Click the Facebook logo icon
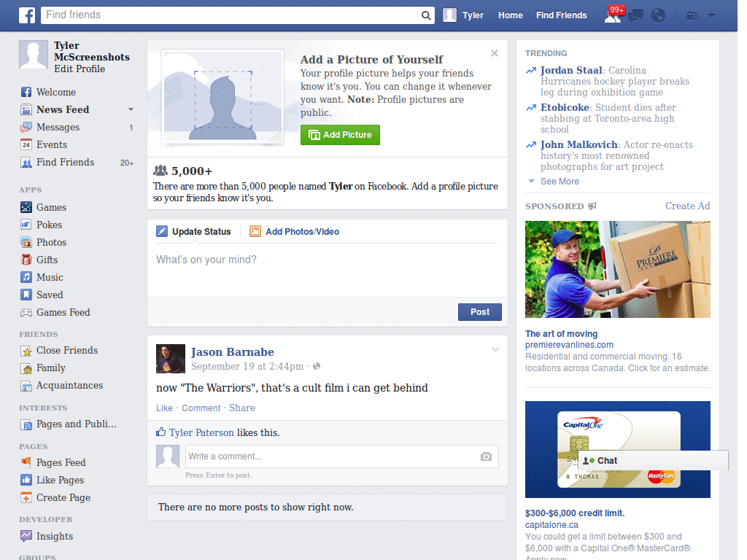 (27, 15)
